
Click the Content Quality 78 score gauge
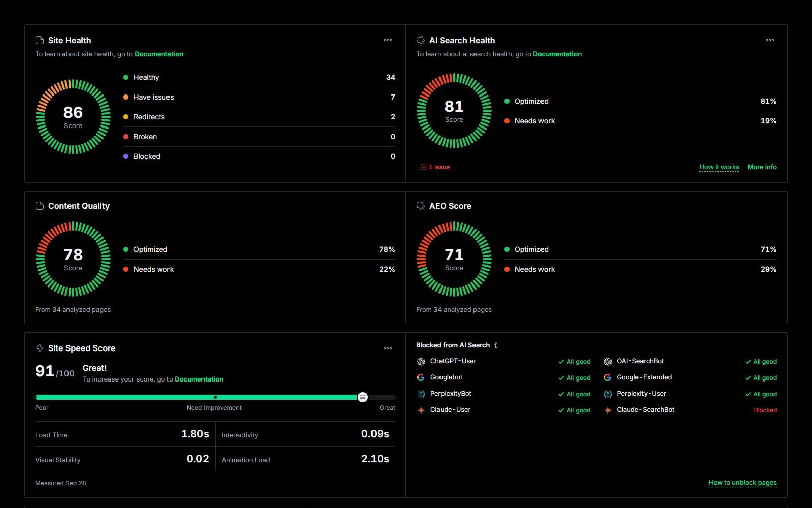tap(73, 259)
